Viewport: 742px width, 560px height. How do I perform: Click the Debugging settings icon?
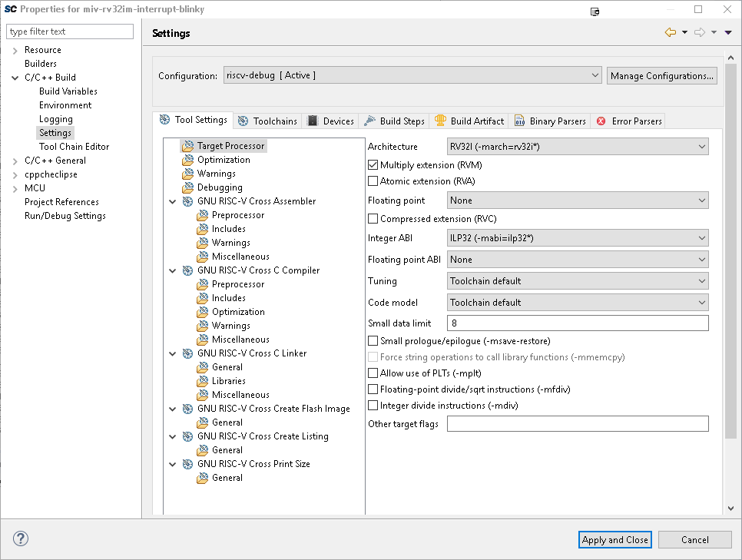pyautogui.click(x=188, y=187)
